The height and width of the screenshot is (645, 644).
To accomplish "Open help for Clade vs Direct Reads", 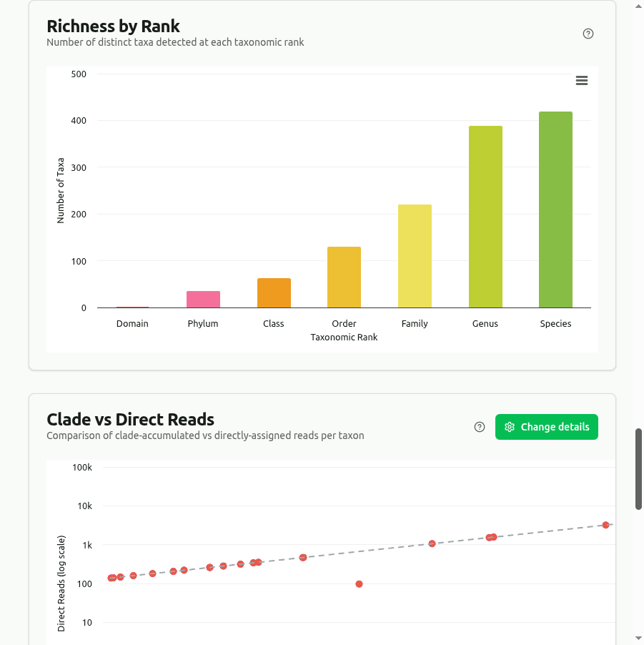I will [480, 427].
